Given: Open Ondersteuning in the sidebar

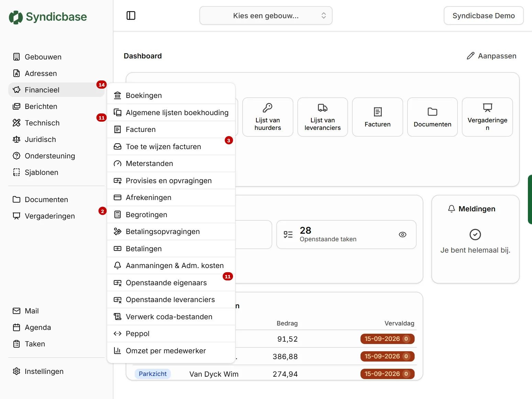Looking at the screenshot, I should (x=56, y=156).
